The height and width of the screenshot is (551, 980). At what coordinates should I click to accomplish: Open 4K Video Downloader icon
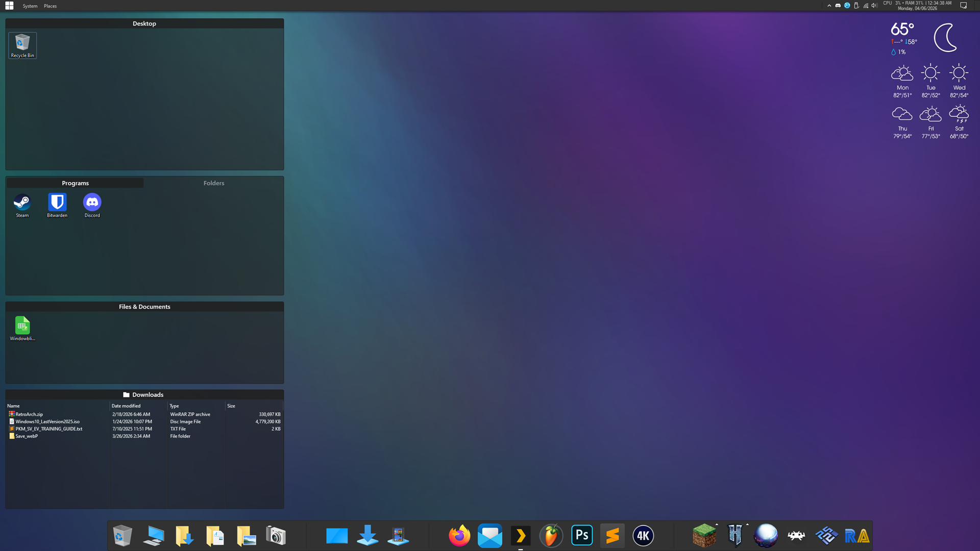tap(643, 536)
